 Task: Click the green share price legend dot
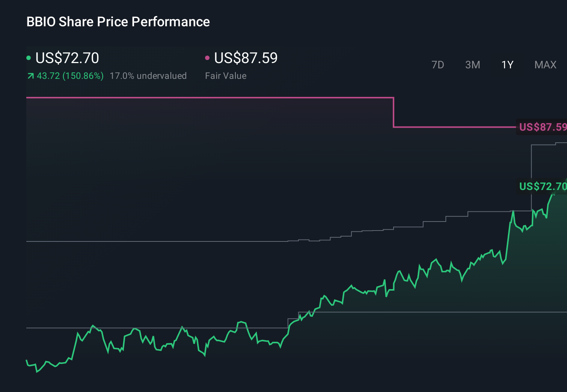29,58
